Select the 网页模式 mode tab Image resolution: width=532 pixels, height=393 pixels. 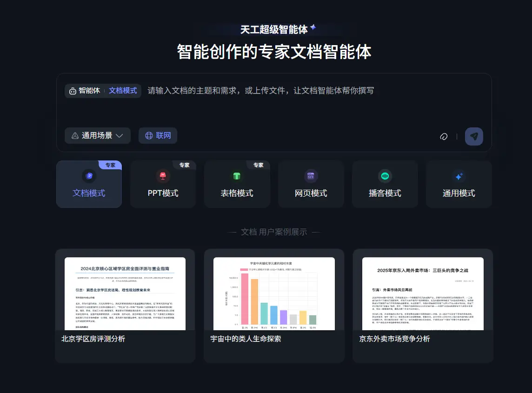click(311, 193)
